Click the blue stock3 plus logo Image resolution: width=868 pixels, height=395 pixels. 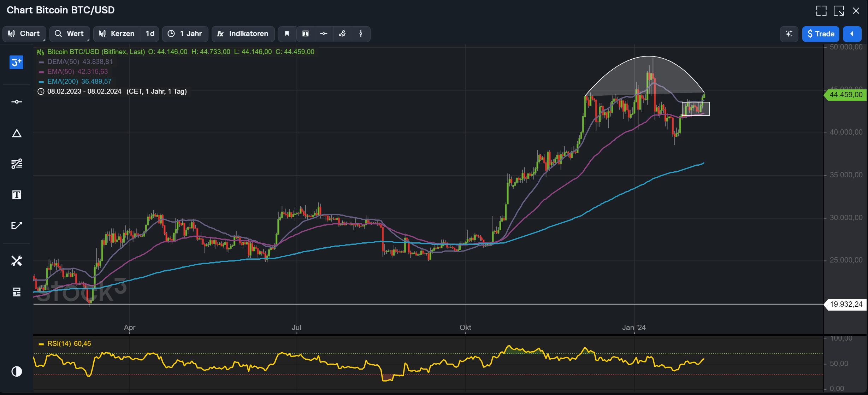pyautogui.click(x=16, y=63)
